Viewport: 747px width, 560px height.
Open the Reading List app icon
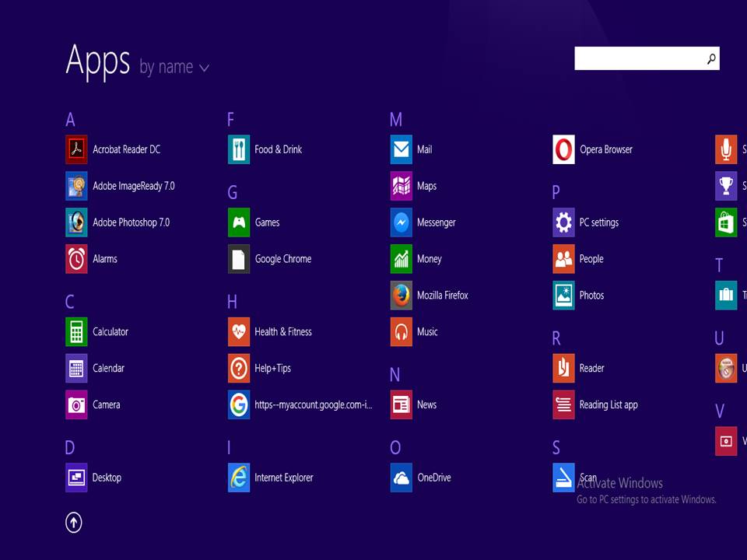(x=563, y=404)
